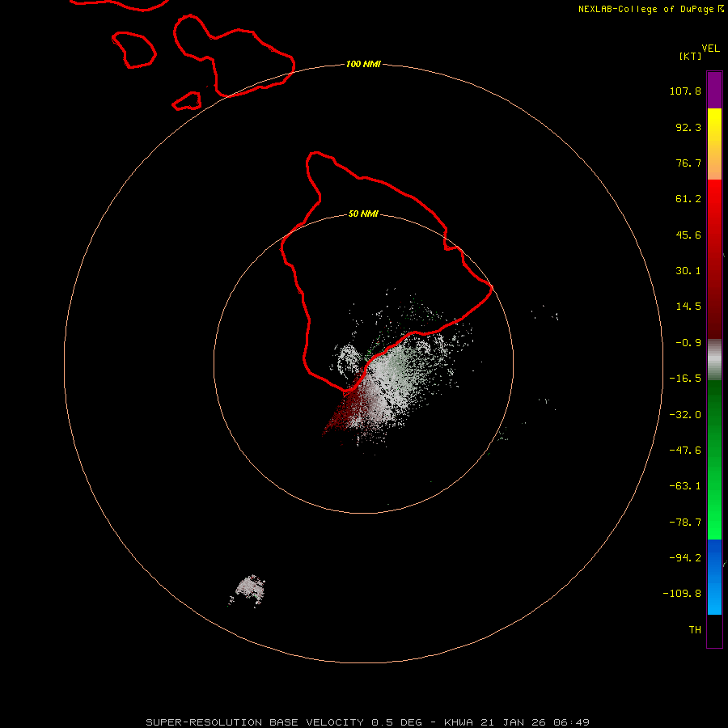Click the 100 NMI range ring label
728x728 pixels.
tap(363, 64)
